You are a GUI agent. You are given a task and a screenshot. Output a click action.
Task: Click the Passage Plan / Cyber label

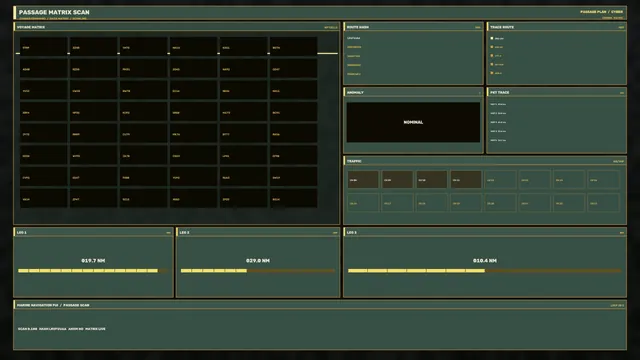click(601, 12)
